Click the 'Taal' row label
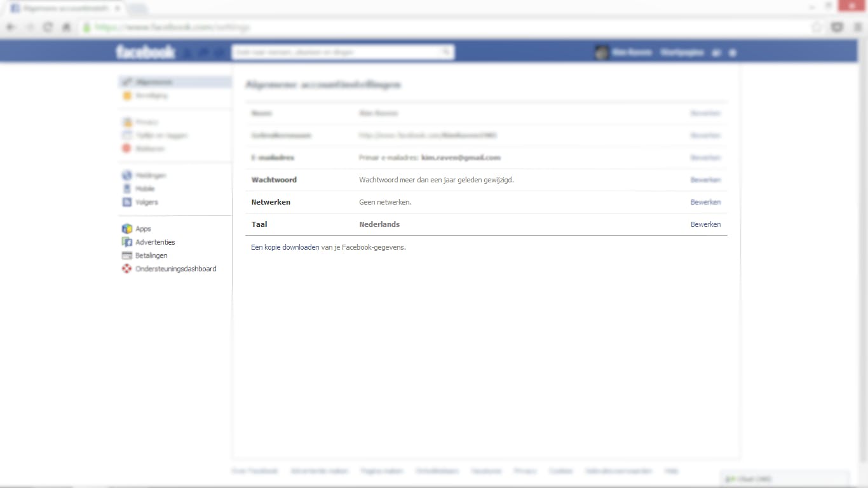Screen dimensions: 868x488 pyautogui.click(x=259, y=224)
